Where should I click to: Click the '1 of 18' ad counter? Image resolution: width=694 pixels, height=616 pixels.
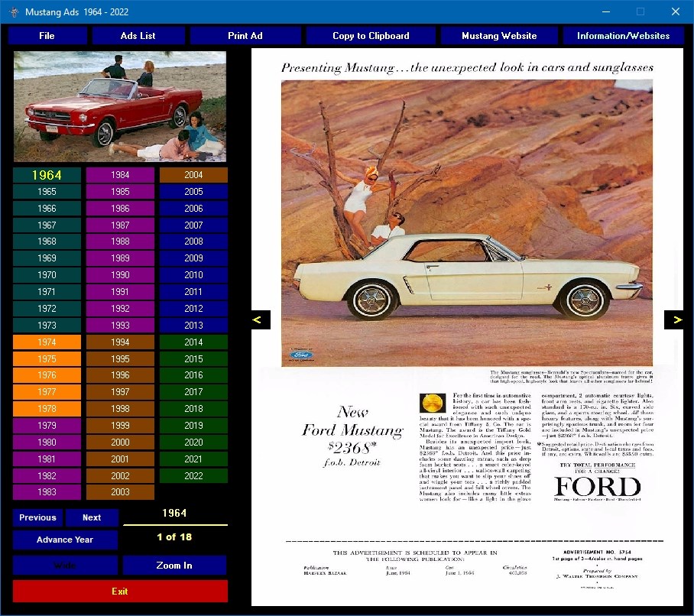(x=174, y=537)
